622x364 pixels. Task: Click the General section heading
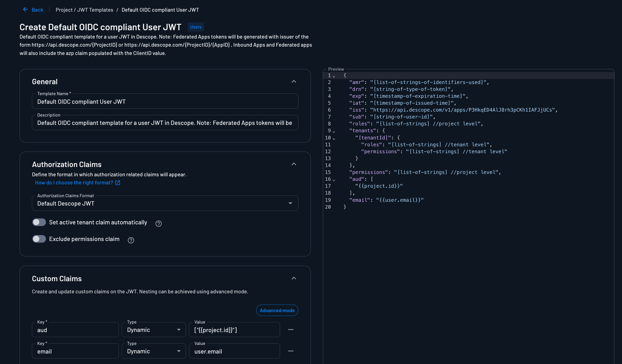[45, 82]
